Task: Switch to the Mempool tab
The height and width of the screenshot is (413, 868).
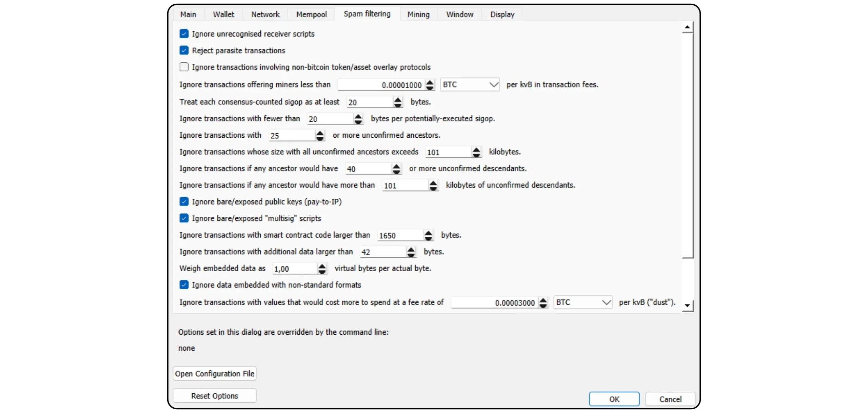Action: [311, 14]
